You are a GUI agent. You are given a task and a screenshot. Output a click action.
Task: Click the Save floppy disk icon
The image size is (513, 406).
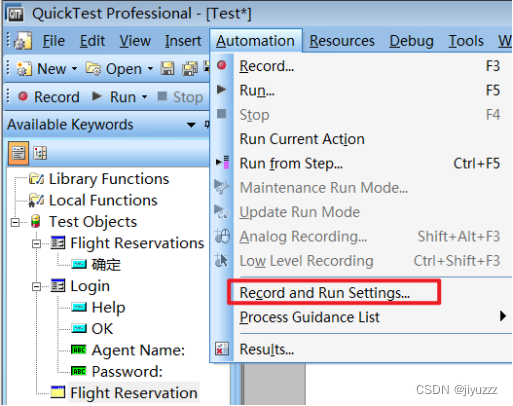click(x=168, y=69)
